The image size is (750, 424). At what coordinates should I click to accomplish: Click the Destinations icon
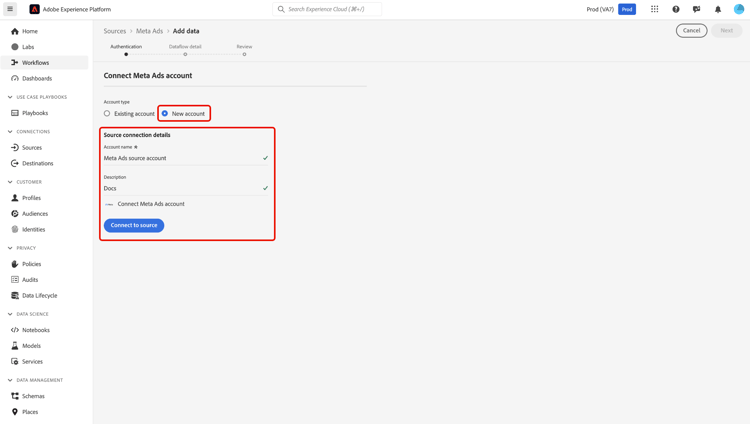pyautogui.click(x=15, y=163)
